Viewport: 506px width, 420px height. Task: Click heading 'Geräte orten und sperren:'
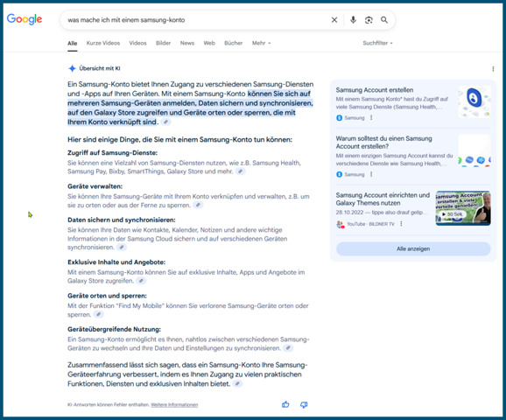(x=107, y=296)
